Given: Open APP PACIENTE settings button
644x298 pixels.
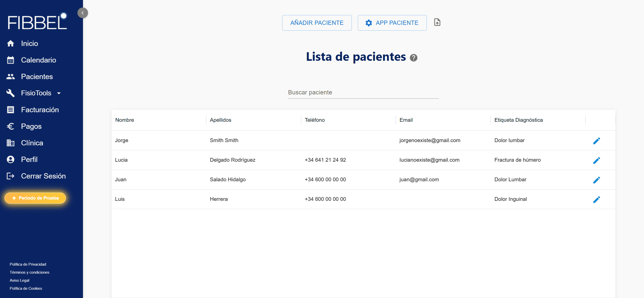Looking at the screenshot, I should (x=392, y=23).
